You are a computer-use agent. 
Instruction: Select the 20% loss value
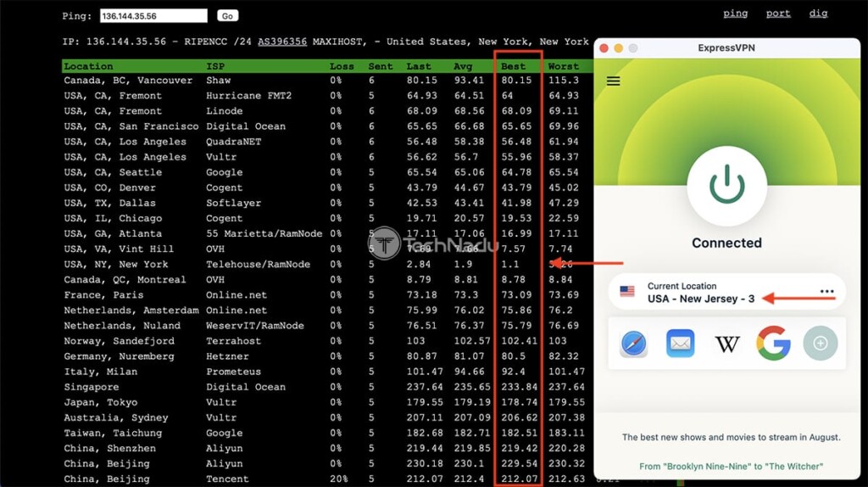339,479
